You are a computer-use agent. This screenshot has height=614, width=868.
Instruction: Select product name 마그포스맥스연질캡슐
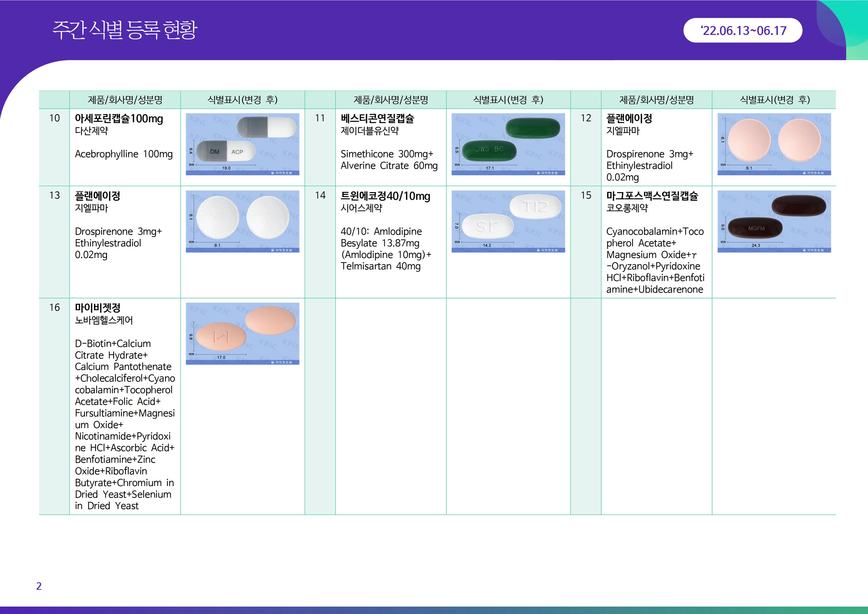(x=652, y=196)
